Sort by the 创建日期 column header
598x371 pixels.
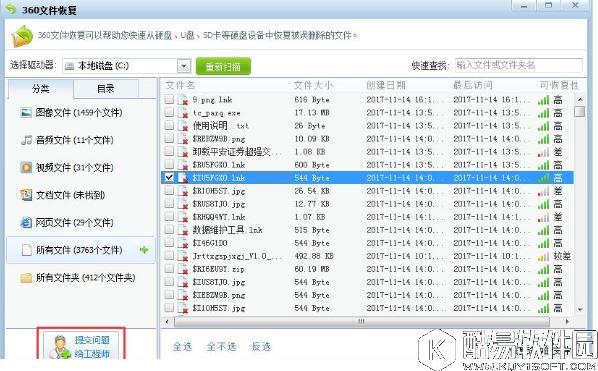coord(386,85)
